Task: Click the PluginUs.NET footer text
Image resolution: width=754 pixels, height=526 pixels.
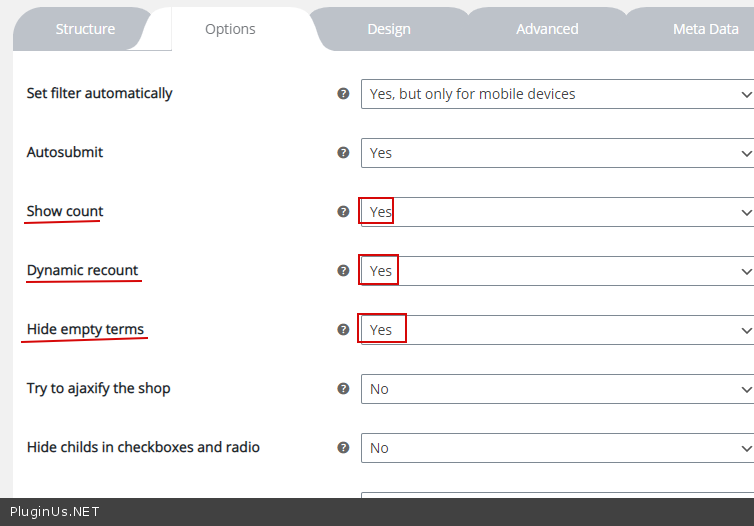Action: 55,512
